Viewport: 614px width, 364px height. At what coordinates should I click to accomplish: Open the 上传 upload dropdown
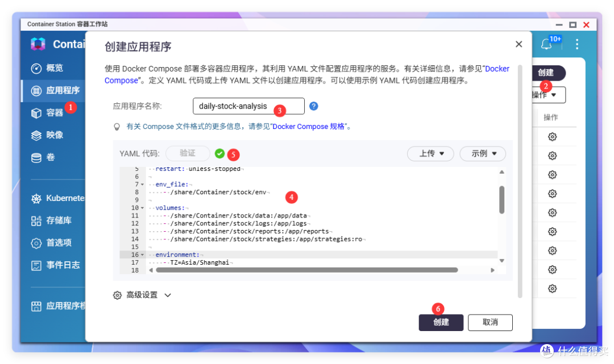(x=430, y=154)
